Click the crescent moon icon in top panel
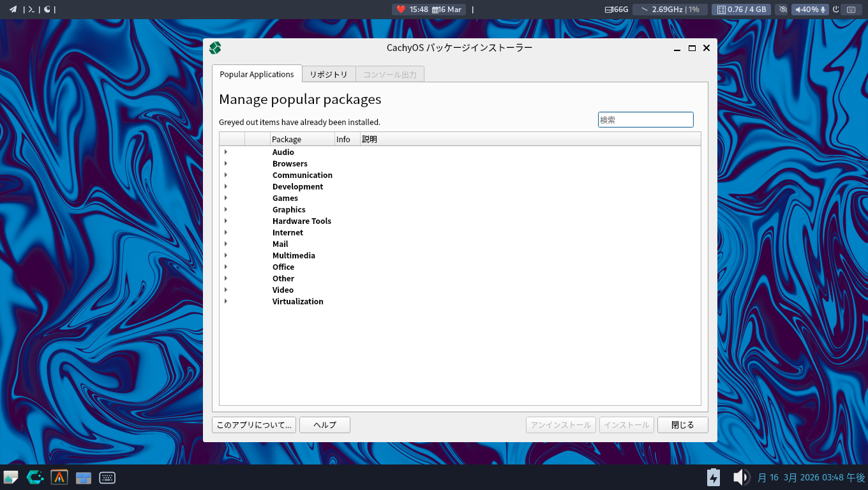868x490 pixels. (47, 10)
